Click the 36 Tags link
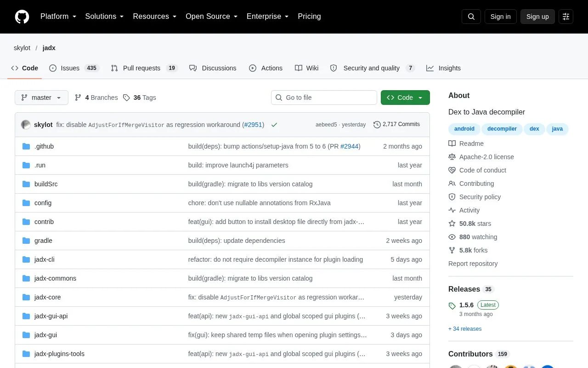The width and height of the screenshot is (588, 368). point(140,98)
